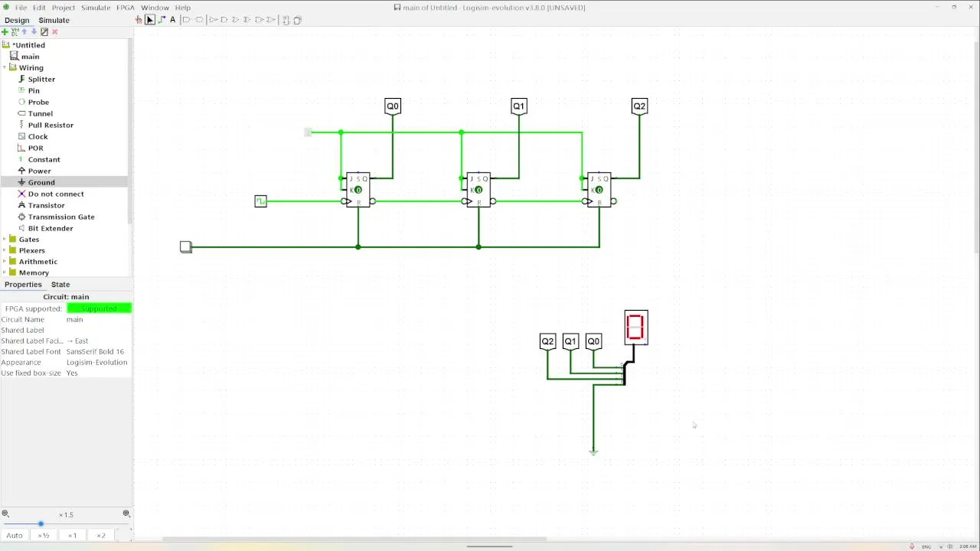Select the hex digit display component

tap(636, 327)
